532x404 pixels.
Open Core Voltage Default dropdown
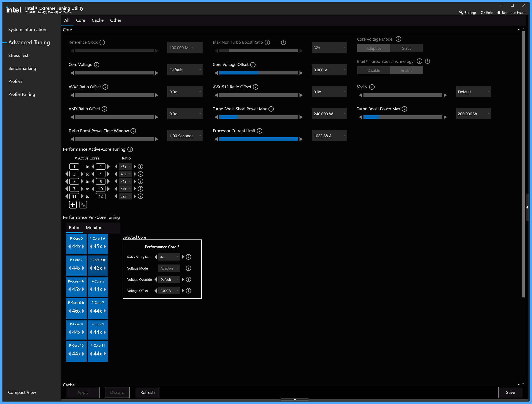pyautogui.click(x=185, y=70)
